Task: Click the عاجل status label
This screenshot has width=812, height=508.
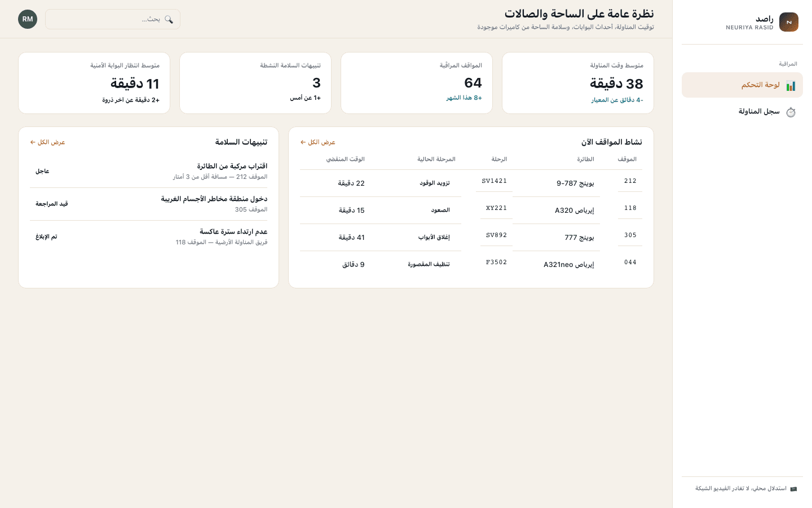Action: [42, 171]
